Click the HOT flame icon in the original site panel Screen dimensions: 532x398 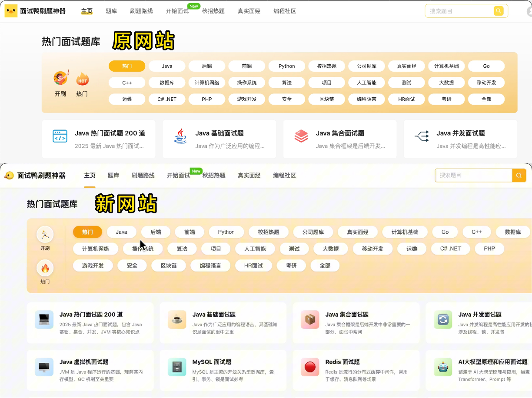[82, 79]
